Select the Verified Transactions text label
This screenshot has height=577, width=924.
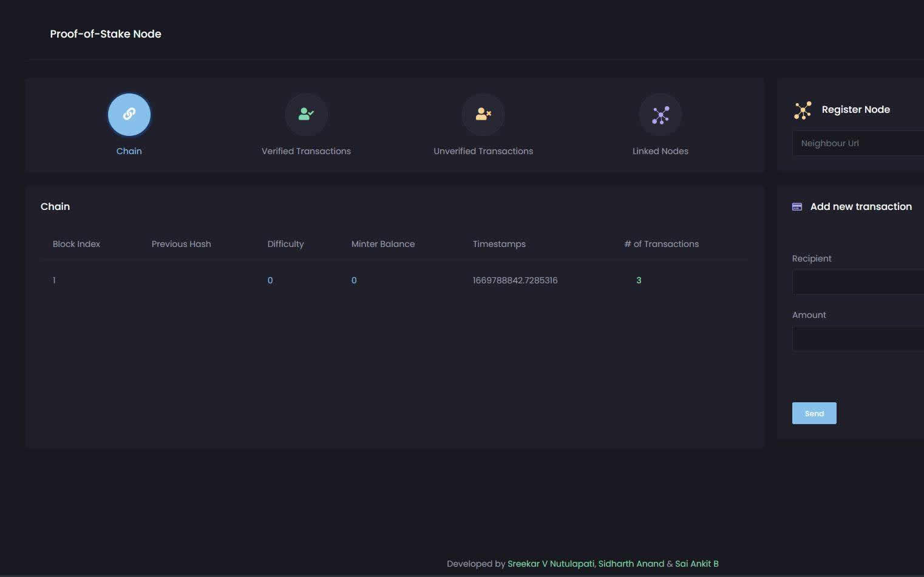coord(306,151)
